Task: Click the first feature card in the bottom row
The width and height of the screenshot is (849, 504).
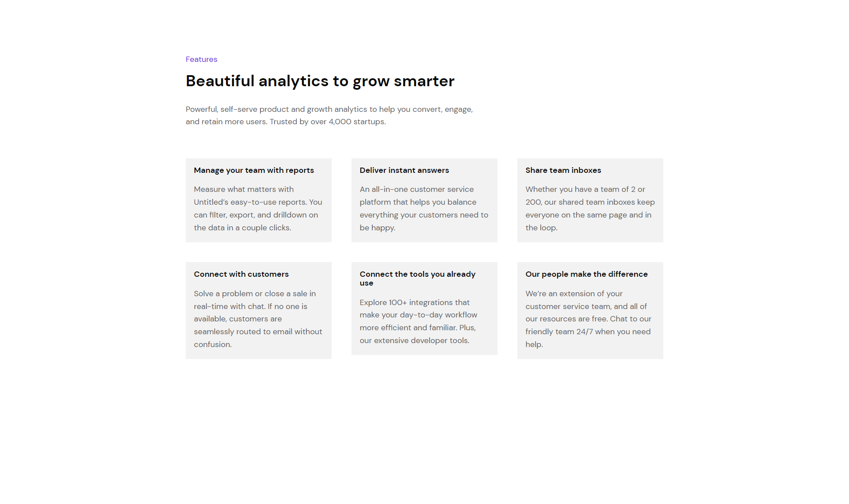Action: click(x=259, y=310)
